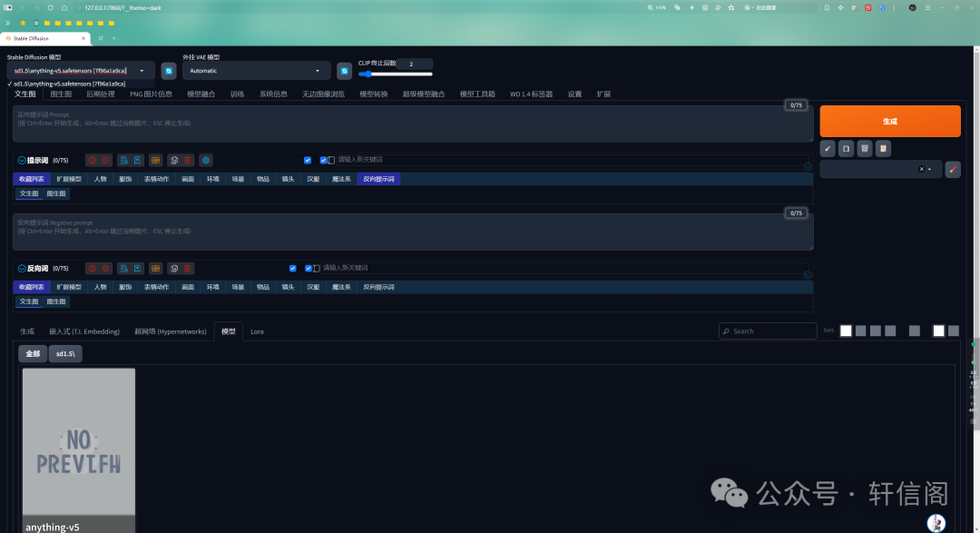Switch to the 图生图 main tab
The image size is (980, 533).
(x=61, y=94)
